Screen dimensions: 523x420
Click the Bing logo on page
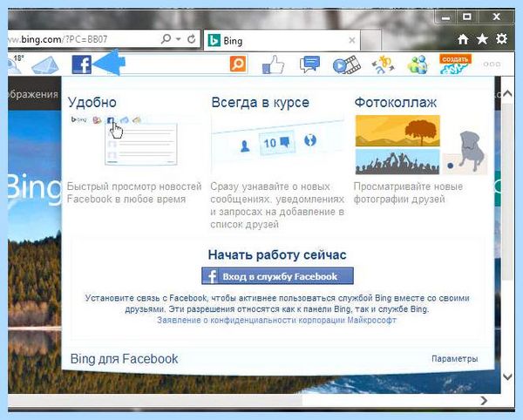point(35,187)
